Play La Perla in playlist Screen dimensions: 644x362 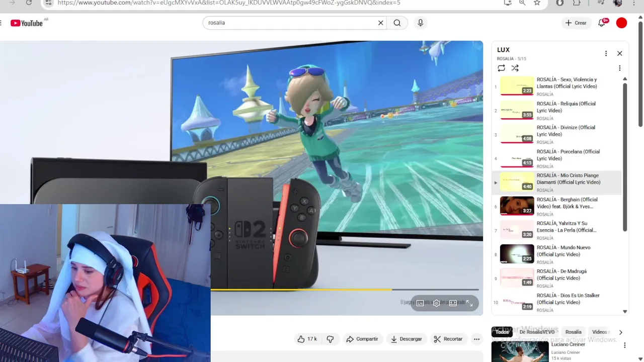pyautogui.click(x=556, y=230)
